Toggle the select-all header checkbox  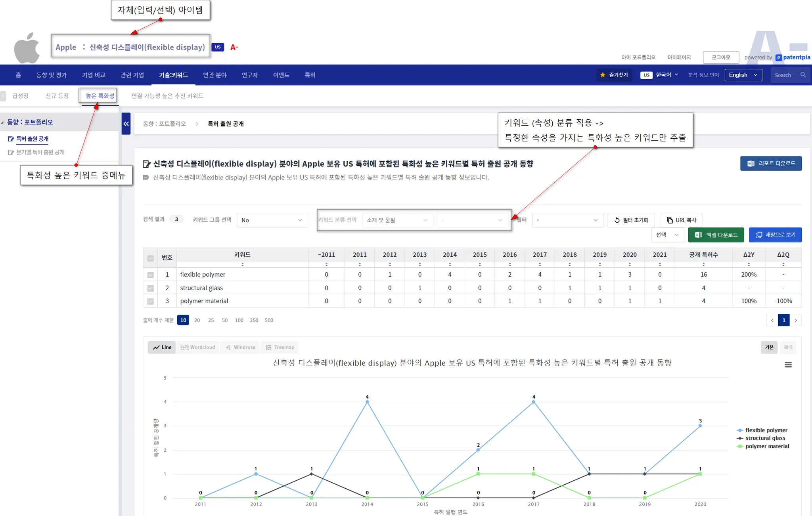coord(150,258)
